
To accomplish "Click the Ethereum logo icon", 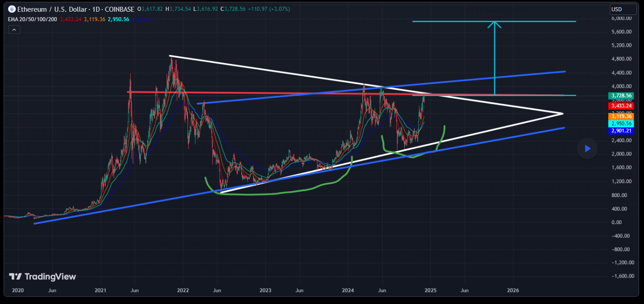I will pyautogui.click(x=12, y=9).
